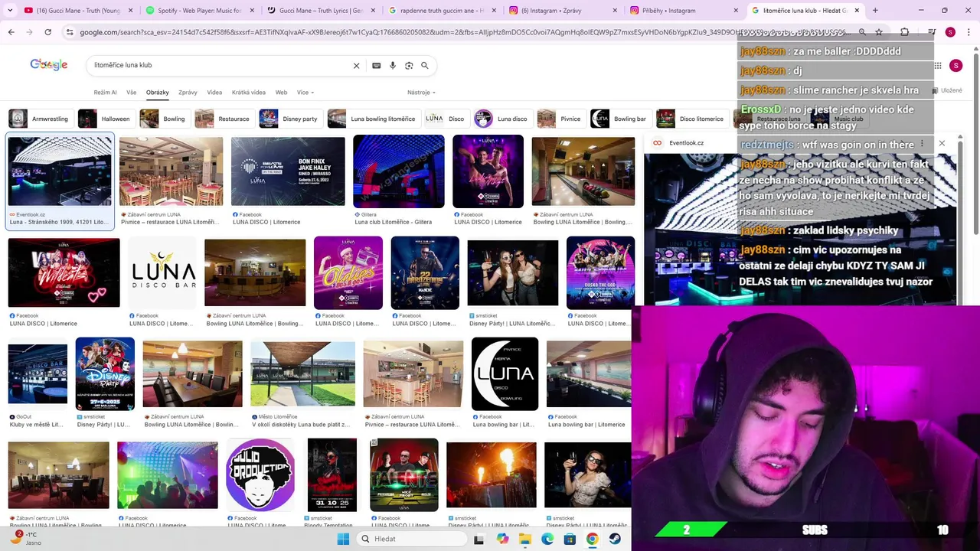Screen dimensions: 980x551
Task: Clear the Google search query
Action: point(356,66)
